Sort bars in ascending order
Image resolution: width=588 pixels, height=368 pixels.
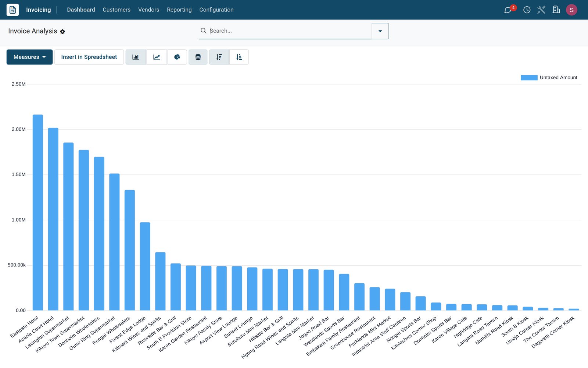tap(239, 57)
